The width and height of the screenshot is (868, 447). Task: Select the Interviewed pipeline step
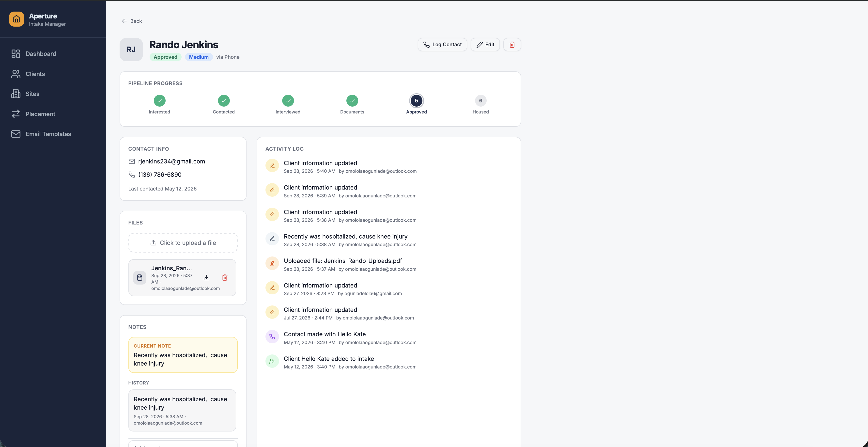click(288, 100)
